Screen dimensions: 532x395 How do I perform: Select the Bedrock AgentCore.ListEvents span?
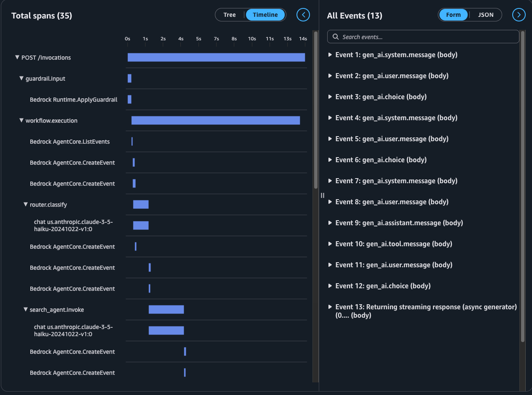pyautogui.click(x=70, y=142)
